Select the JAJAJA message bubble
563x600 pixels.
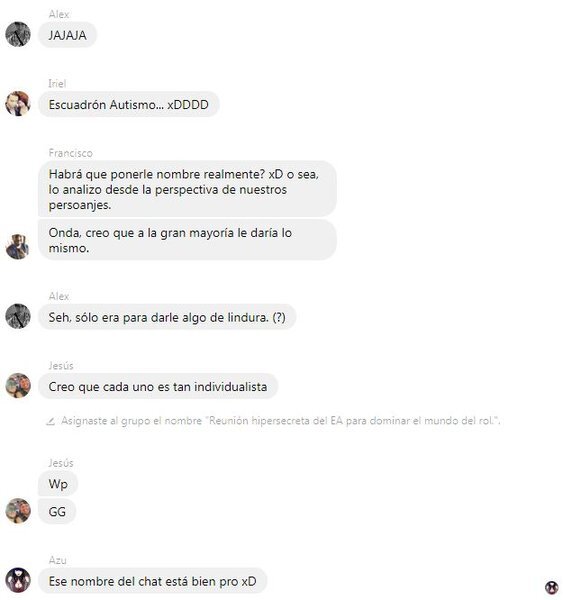pos(67,35)
